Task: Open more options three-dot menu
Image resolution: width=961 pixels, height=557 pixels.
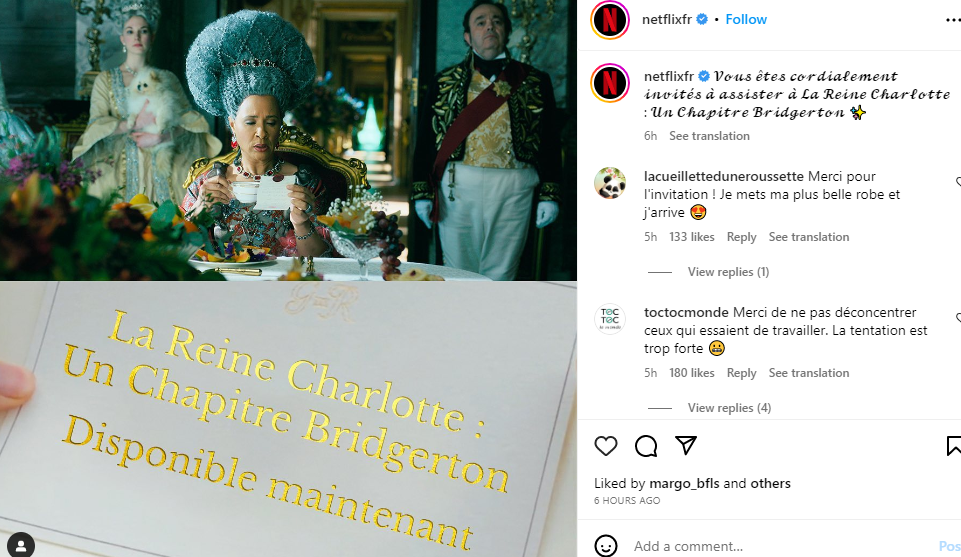Action: [x=953, y=20]
